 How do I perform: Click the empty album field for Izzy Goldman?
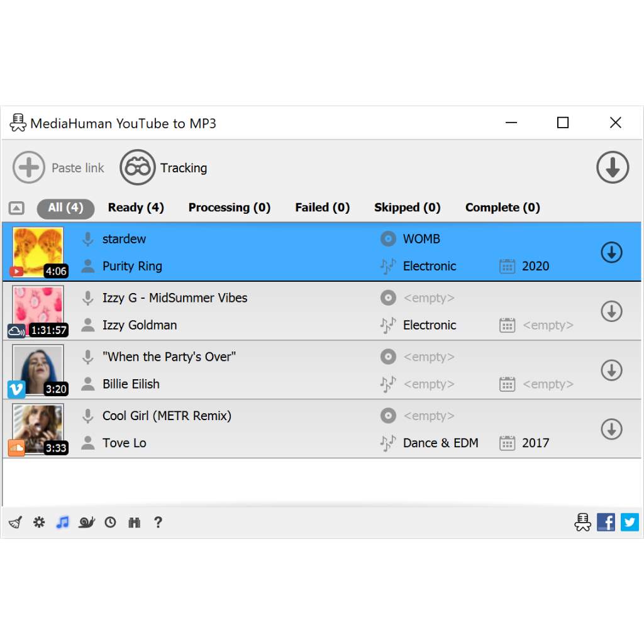[429, 298]
